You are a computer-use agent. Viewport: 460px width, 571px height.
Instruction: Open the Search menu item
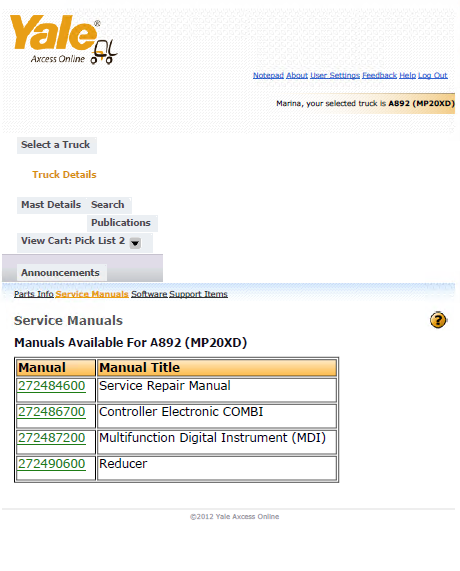(x=108, y=205)
